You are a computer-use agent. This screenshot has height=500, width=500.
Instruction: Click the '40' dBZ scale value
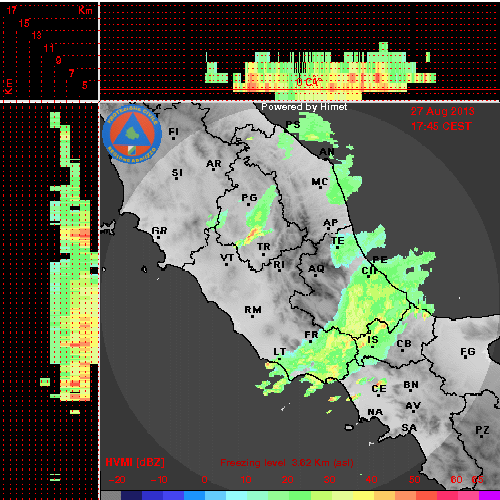click(371, 480)
